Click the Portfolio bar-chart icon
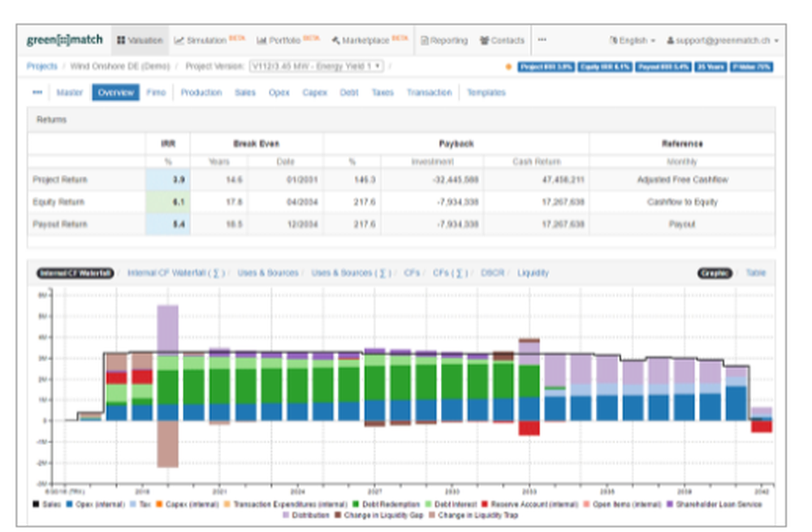This screenshot has width=812, height=532. click(261, 41)
